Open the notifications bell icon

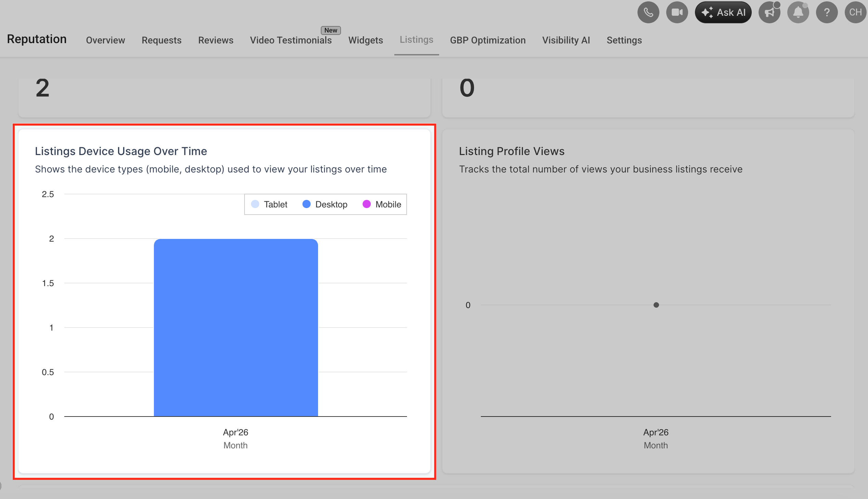pos(798,13)
